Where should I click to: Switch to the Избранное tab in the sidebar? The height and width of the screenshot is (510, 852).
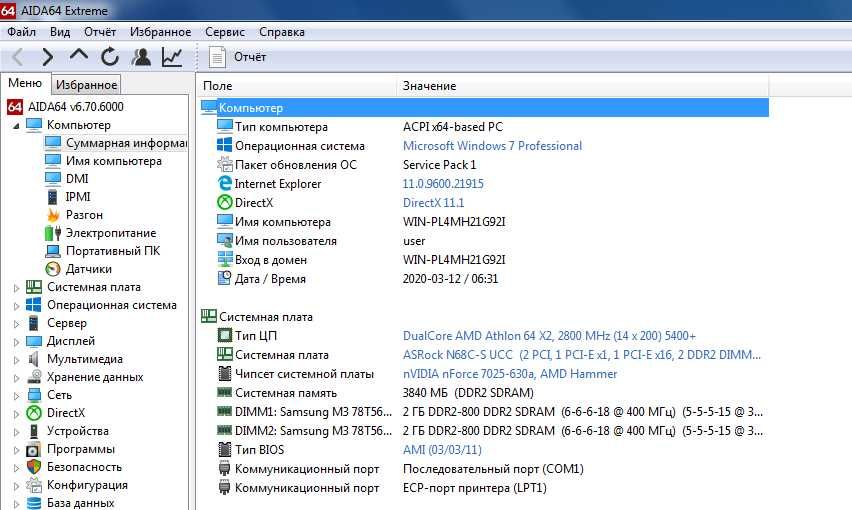coord(86,85)
